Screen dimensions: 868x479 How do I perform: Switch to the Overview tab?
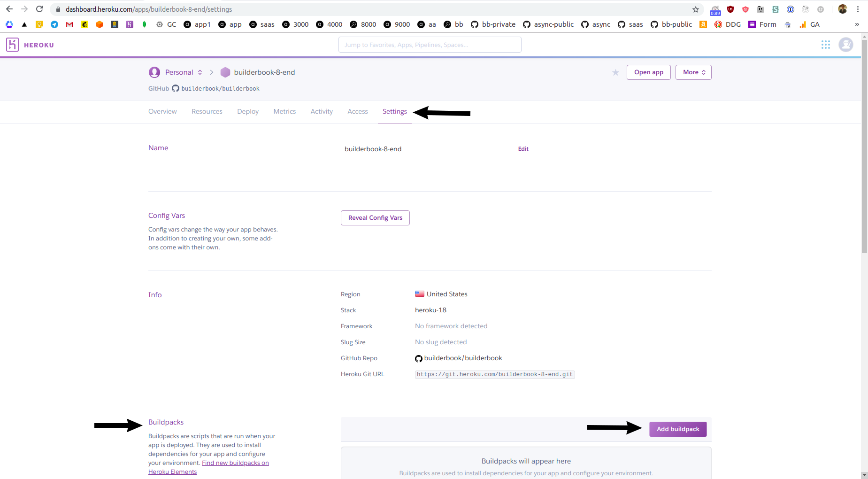pos(162,111)
